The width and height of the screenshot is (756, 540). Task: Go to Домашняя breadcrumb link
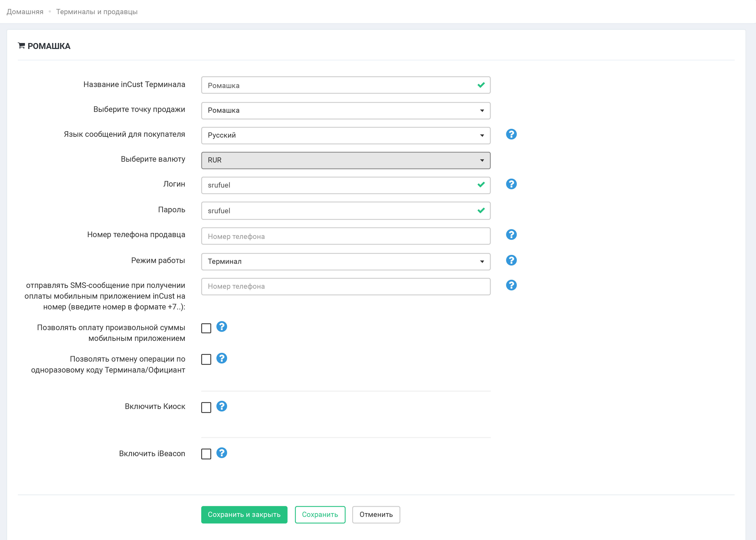25,12
